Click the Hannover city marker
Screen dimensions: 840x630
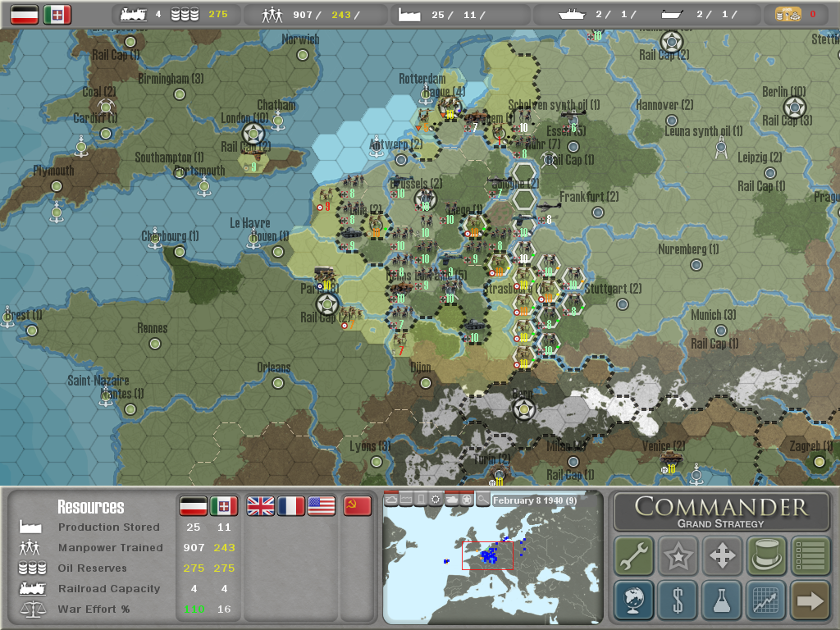point(672,121)
